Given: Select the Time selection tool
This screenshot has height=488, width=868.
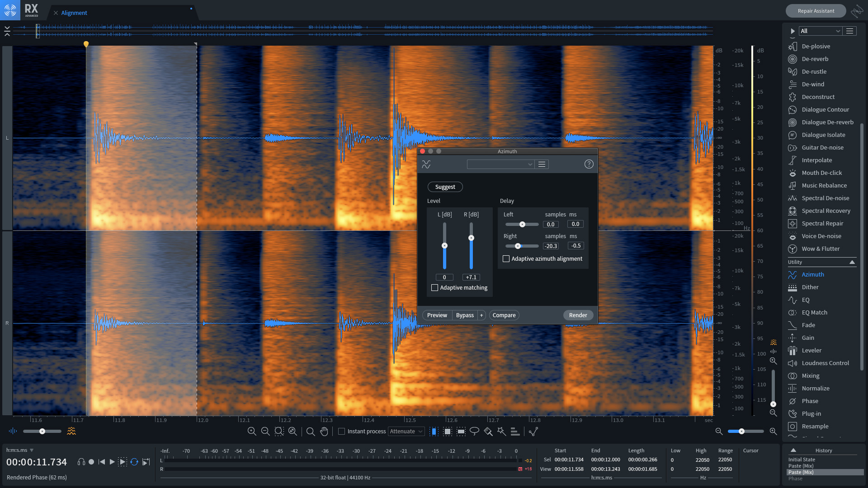Looking at the screenshot, I should [x=434, y=432].
